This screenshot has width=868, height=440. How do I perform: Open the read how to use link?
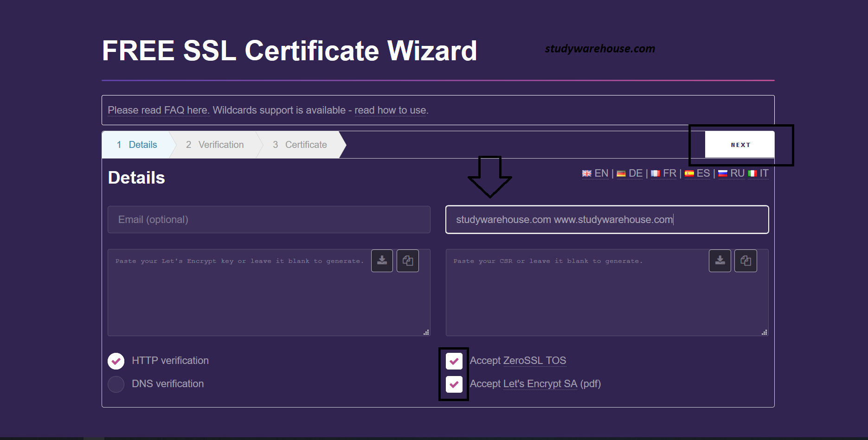[x=390, y=110]
